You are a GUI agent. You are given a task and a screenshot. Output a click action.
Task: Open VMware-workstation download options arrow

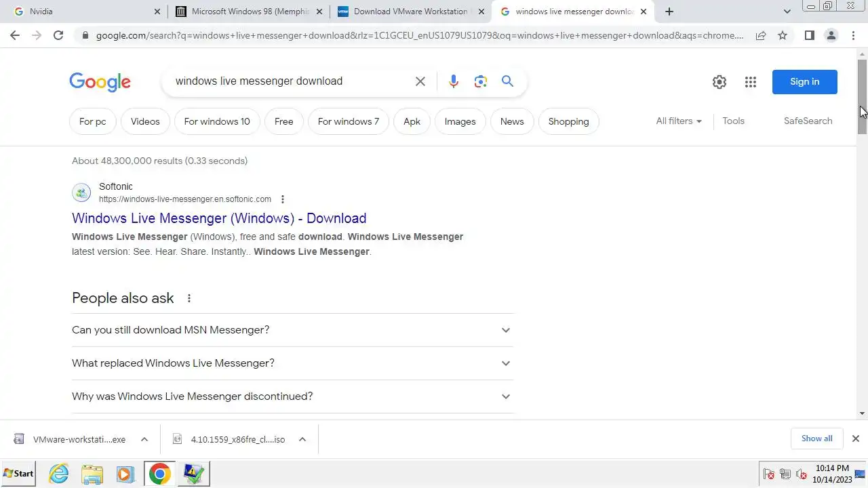point(144,439)
